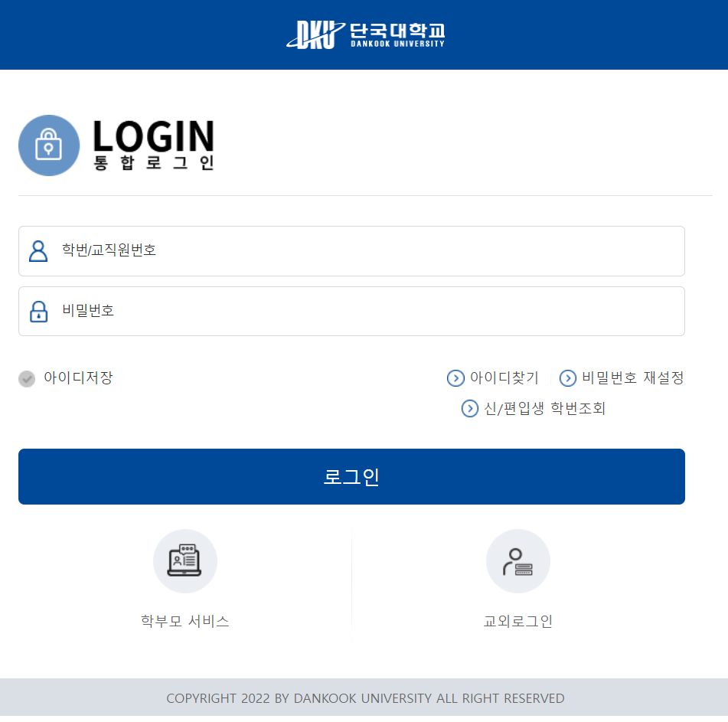The height and width of the screenshot is (722, 728).
Task: Click the 학부모 서비스 laptop icon
Action: 184,561
